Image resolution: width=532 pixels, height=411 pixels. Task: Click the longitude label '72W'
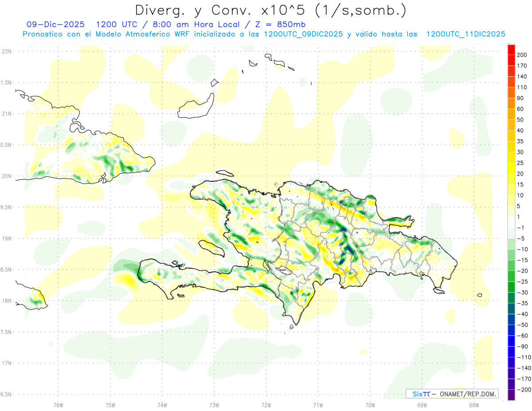(266, 405)
